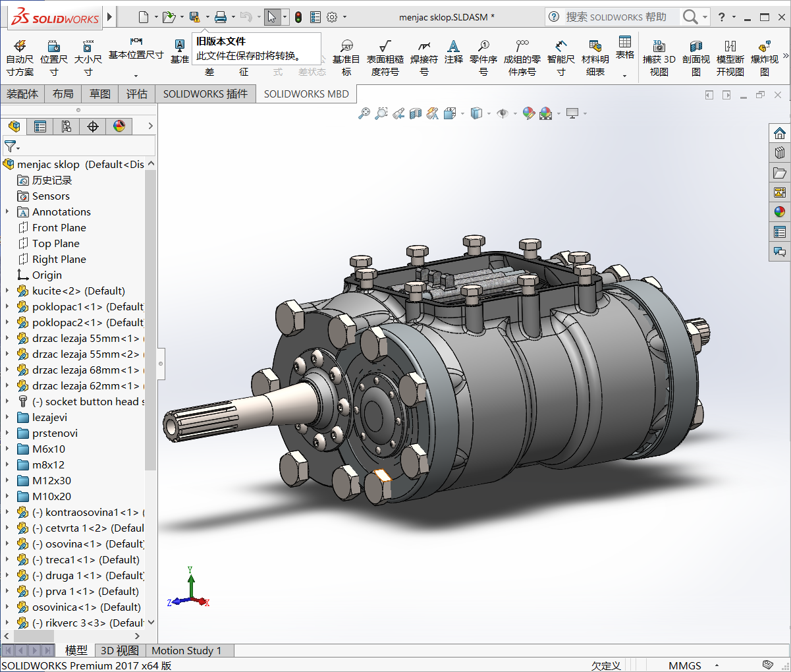Viewport: 791px width, 672px height.
Task: Toggle the Hide/Show Items eye icon
Action: click(x=503, y=114)
